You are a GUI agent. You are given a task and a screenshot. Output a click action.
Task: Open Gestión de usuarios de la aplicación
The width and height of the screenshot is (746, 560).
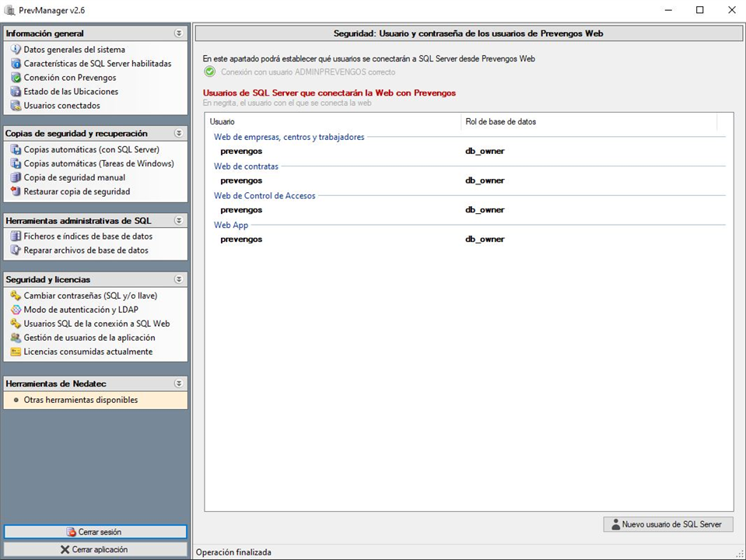click(89, 338)
